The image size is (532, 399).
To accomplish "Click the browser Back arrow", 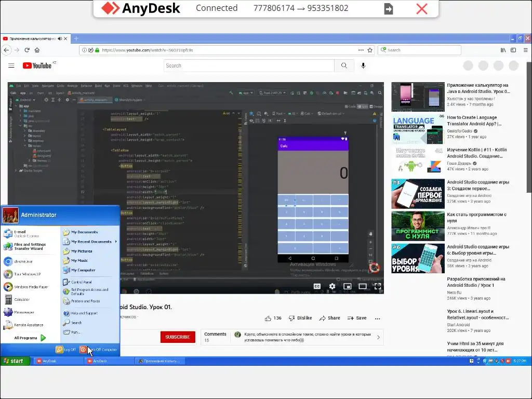I will [x=6, y=50].
